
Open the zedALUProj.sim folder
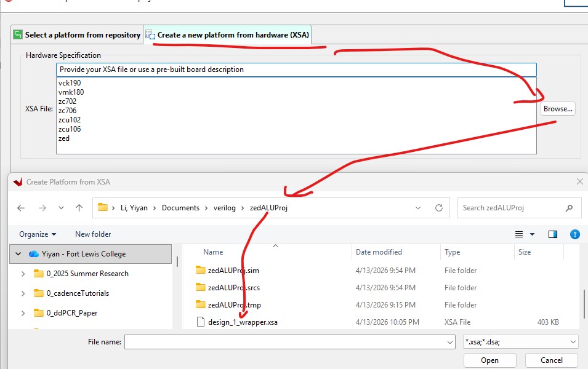point(233,270)
